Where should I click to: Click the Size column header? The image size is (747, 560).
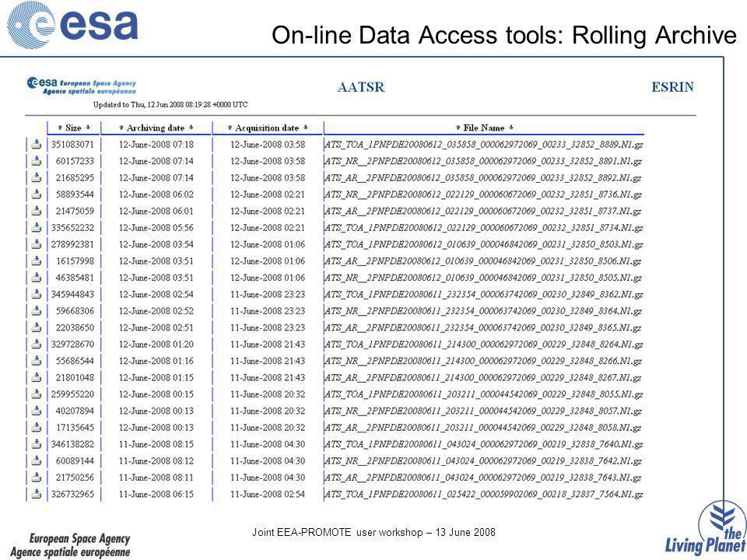point(73,128)
